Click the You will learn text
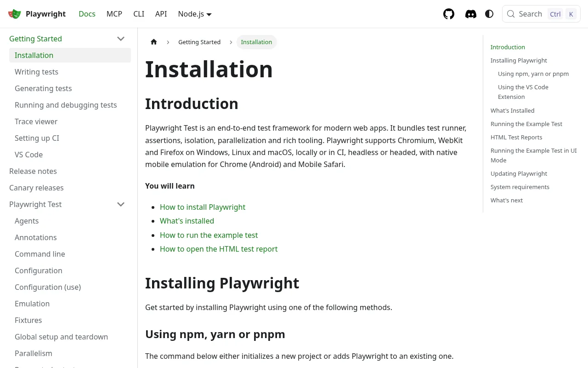 (170, 186)
